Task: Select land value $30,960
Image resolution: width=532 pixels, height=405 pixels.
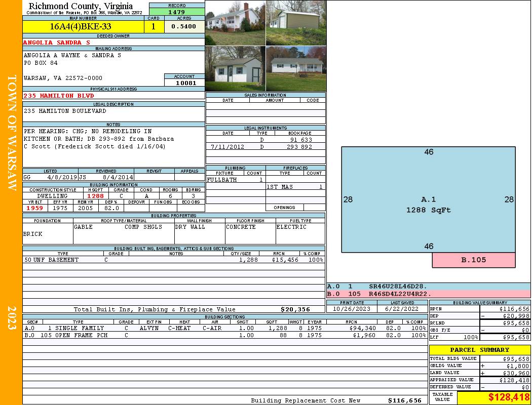Action: [516, 373]
